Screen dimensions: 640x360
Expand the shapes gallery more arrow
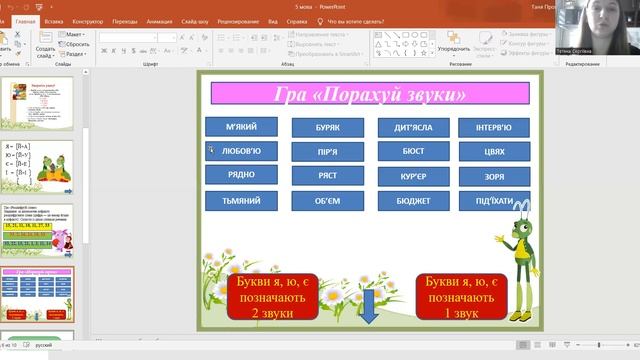432,53
